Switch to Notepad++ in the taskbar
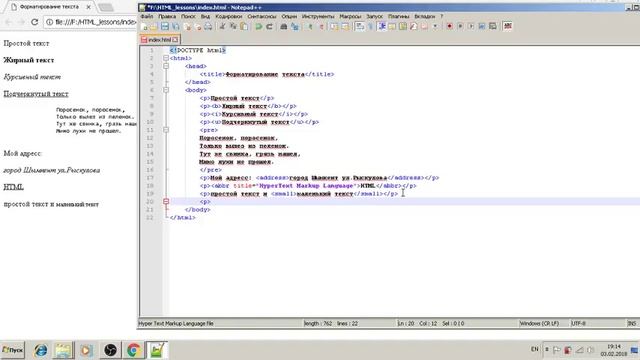Screen dimensions: 640x360 pyautogui.click(x=157, y=350)
